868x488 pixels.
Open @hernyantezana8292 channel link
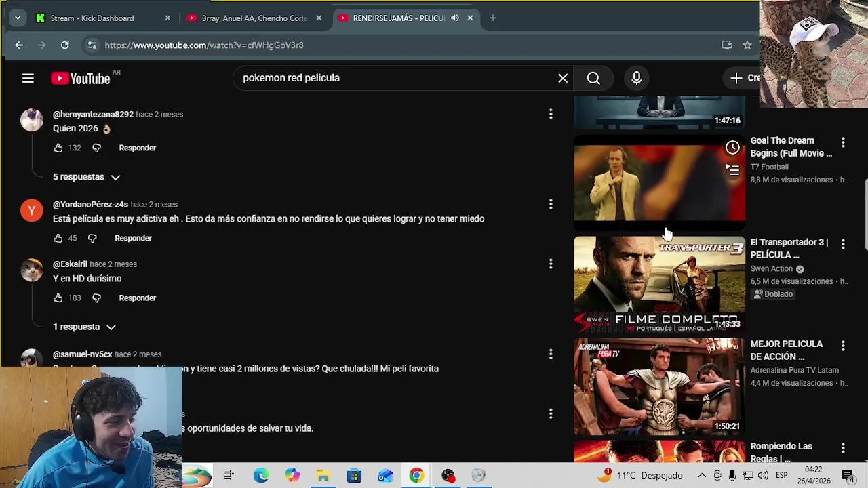pyautogui.click(x=93, y=114)
